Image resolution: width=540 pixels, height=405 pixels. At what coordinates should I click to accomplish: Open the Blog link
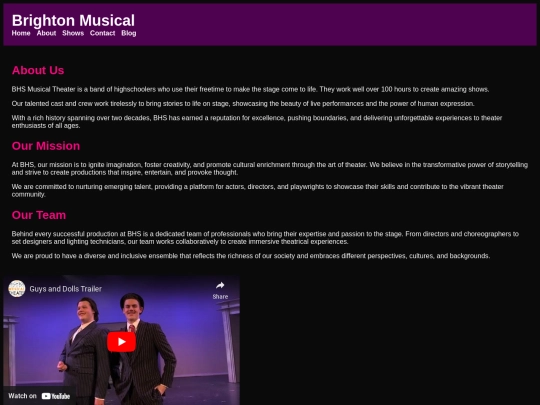[128, 33]
